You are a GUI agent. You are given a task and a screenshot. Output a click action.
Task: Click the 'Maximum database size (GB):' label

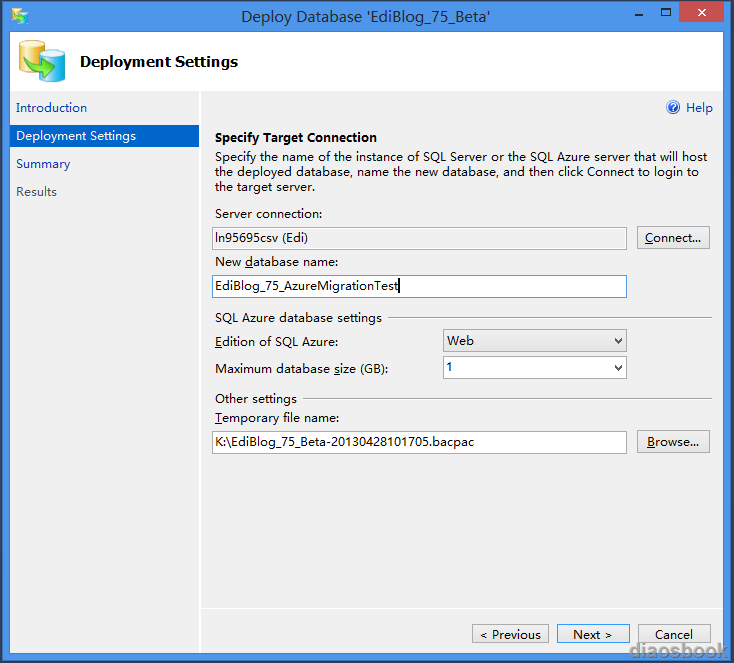[301, 369]
